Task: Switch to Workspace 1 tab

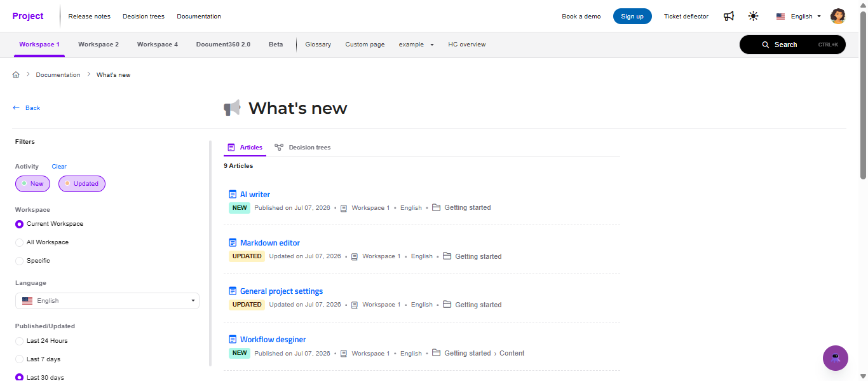Action: click(39, 45)
